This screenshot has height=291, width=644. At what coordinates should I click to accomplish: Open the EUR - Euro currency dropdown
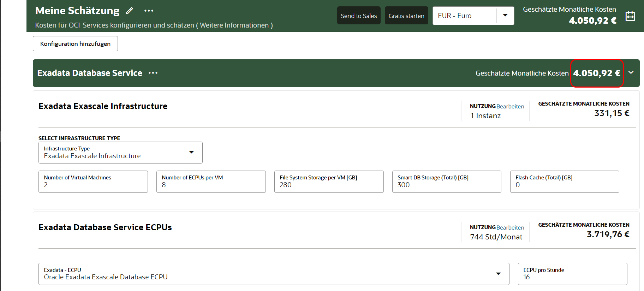[x=505, y=16]
